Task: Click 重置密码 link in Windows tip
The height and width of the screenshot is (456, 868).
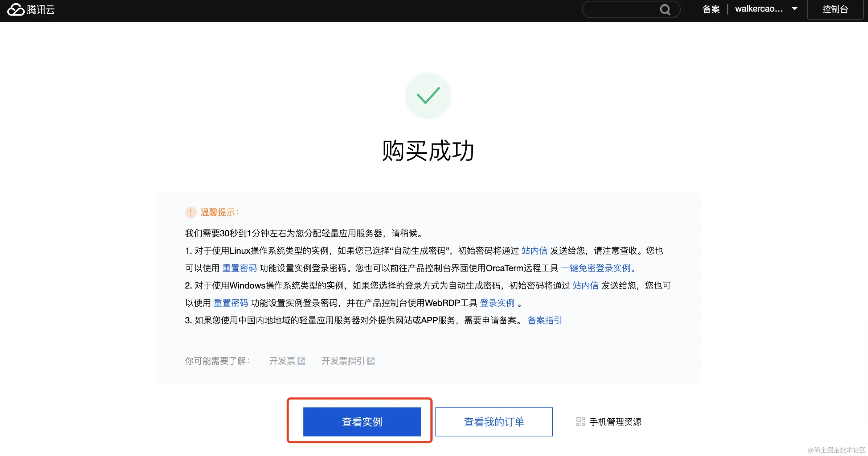Action: tap(231, 303)
